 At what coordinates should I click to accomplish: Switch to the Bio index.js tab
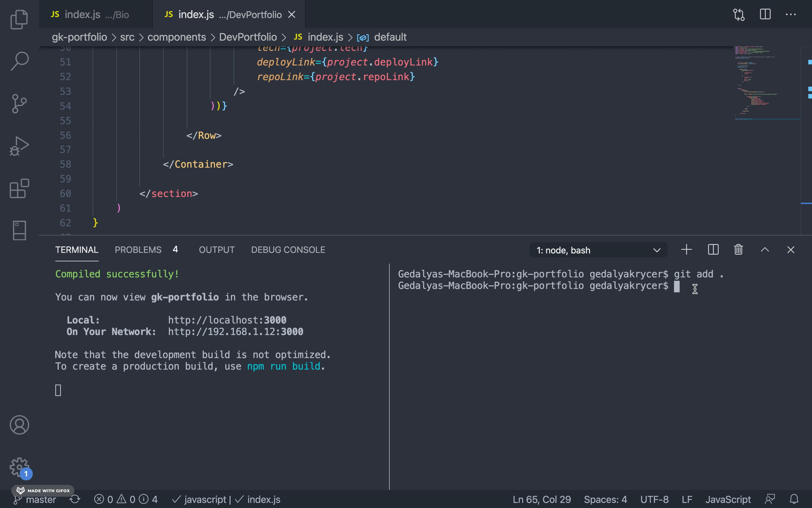(96, 14)
